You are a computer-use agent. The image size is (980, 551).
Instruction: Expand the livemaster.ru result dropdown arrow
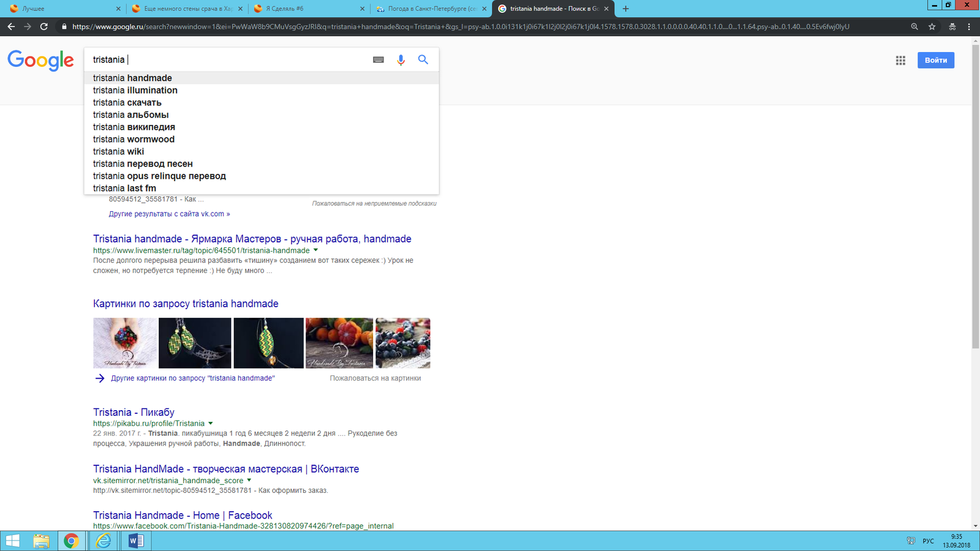[316, 250]
